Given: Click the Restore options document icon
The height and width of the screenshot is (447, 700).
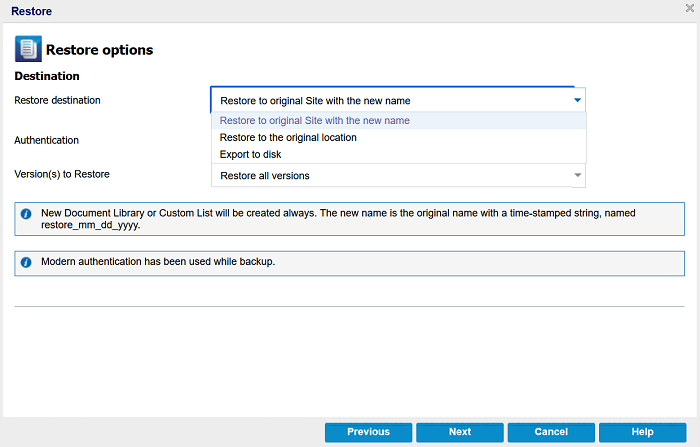Looking at the screenshot, I should (28, 49).
